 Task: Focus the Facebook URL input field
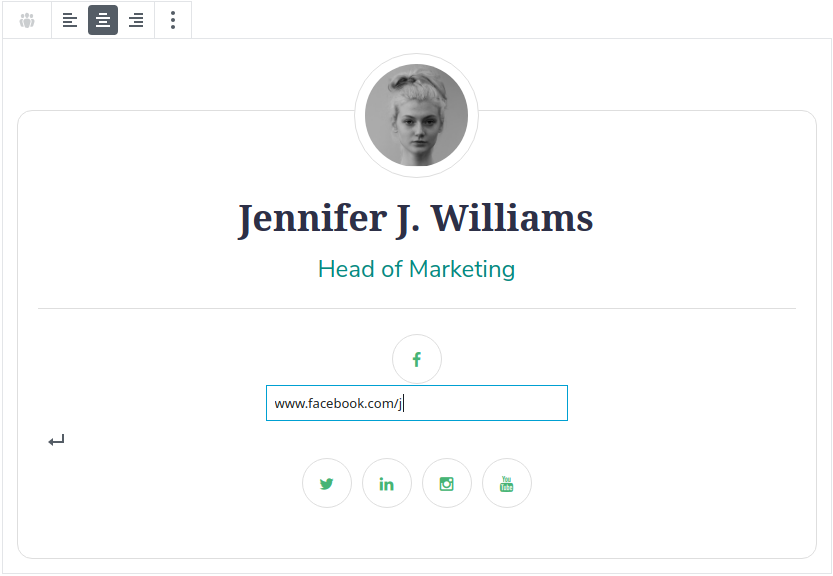tap(417, 403)
